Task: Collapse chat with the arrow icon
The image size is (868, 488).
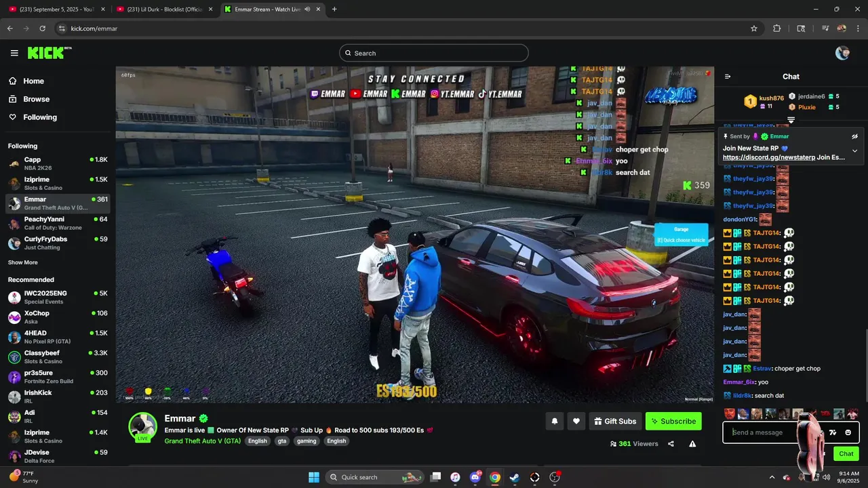Action: [728, 77]
